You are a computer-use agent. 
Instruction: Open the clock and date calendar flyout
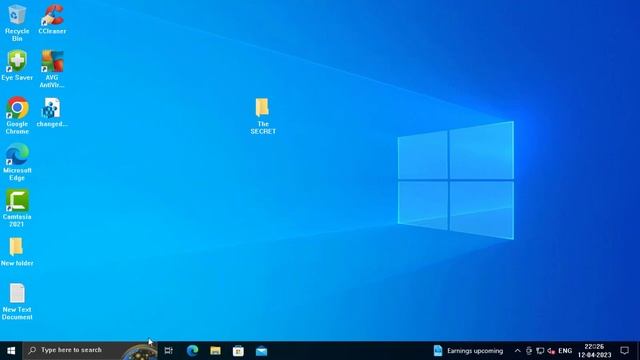594,351
